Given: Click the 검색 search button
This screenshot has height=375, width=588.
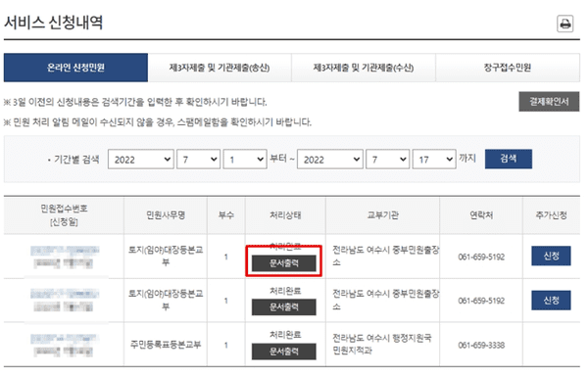Looking at the screenshot, I should click(x=508, y=159).
